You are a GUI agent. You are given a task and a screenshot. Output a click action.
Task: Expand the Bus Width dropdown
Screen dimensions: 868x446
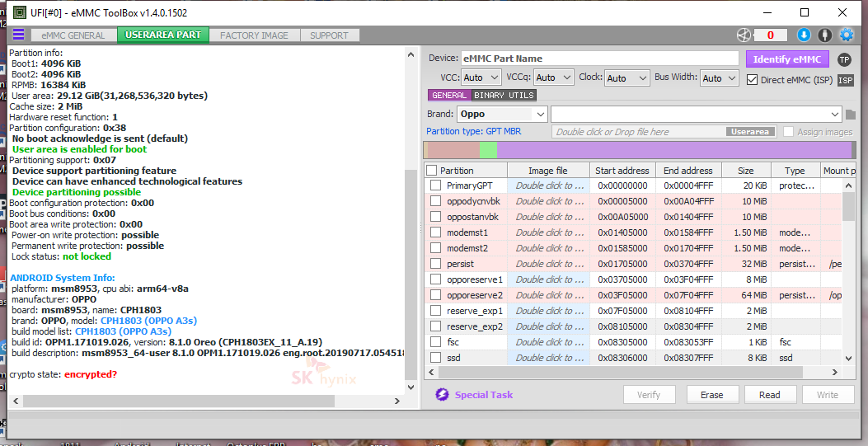pos(719,78)
